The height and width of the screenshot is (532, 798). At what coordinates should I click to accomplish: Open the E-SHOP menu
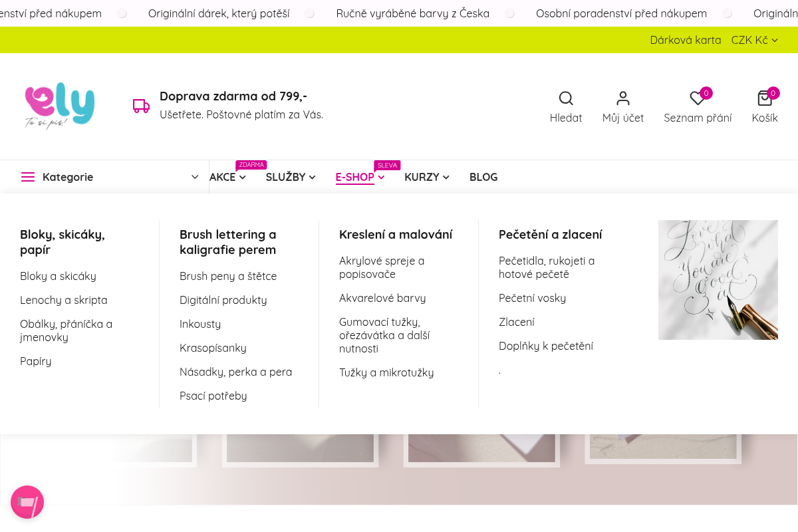pyautogui.click(x=360, y=177)
